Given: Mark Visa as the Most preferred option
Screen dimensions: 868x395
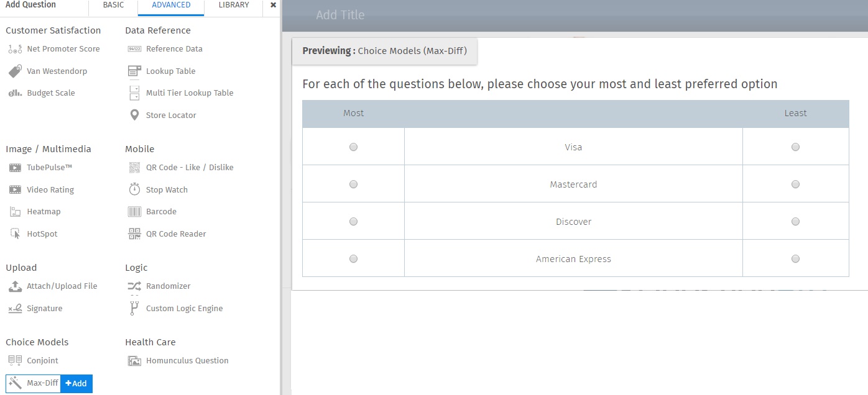Looking at the screenshot, I should [353, 147].
